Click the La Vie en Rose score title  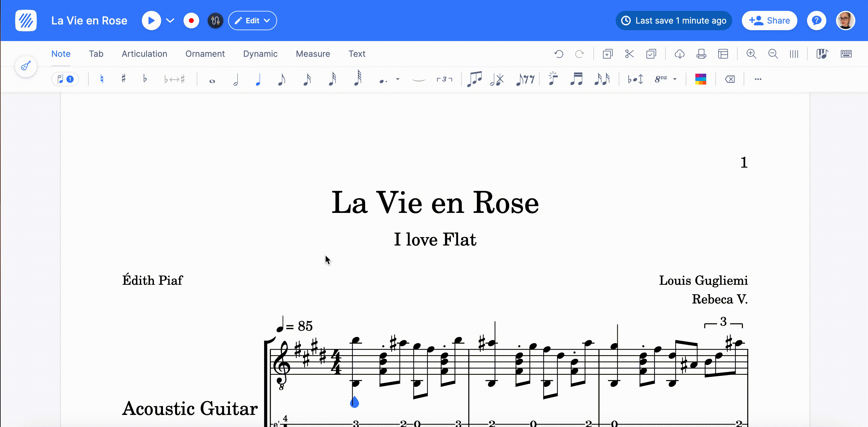click(x=435, y=203)
